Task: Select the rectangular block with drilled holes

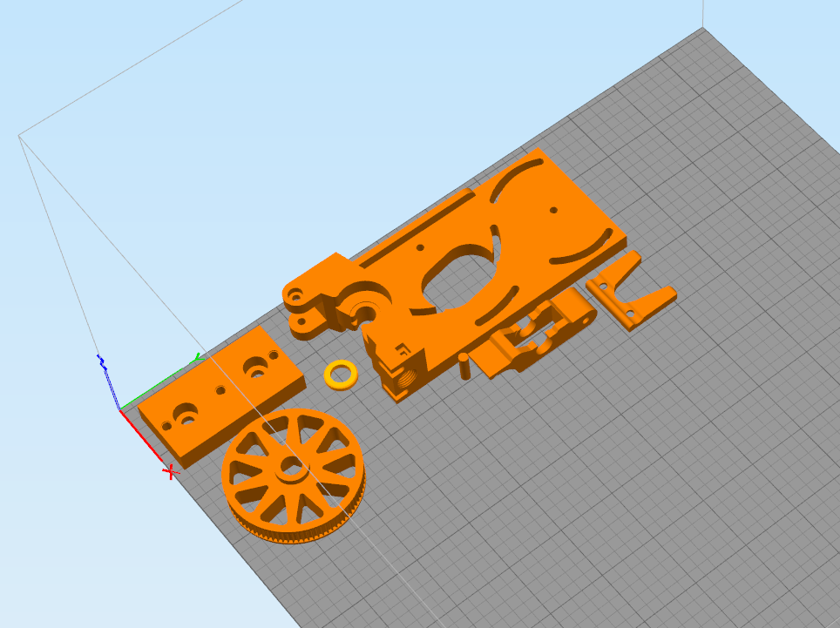Action: pos(220,396)
